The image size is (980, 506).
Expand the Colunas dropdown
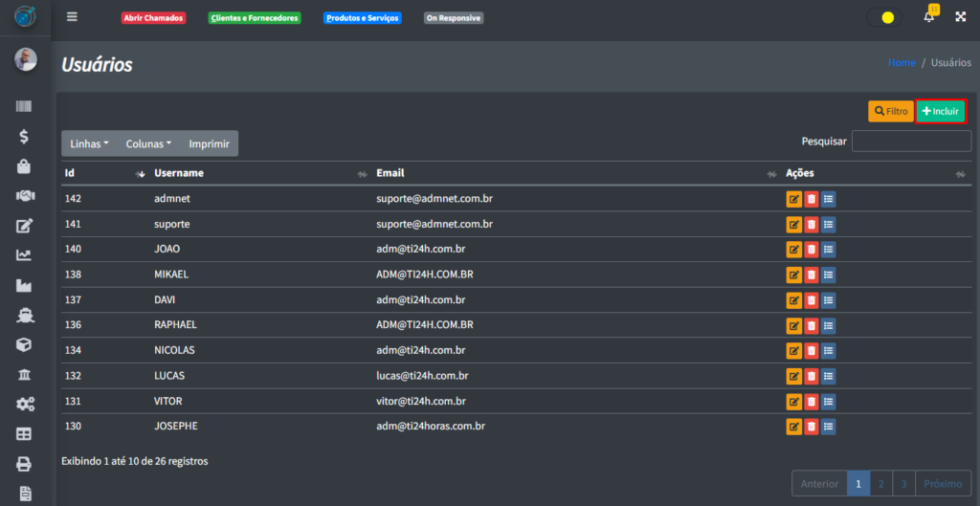coord(148,143)
